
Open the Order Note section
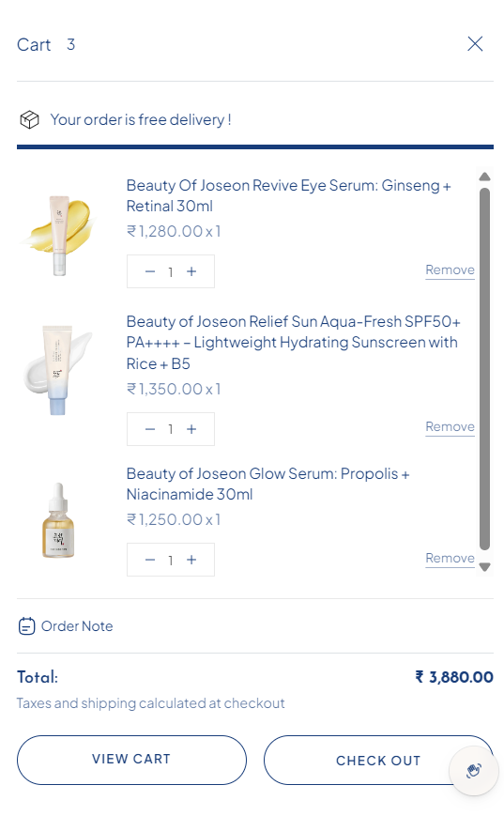pos(66,626)
